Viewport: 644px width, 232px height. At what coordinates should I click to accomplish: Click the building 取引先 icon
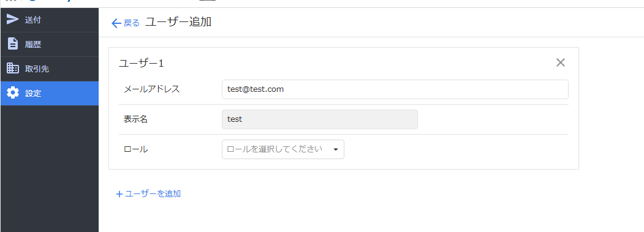click(13, 69)
